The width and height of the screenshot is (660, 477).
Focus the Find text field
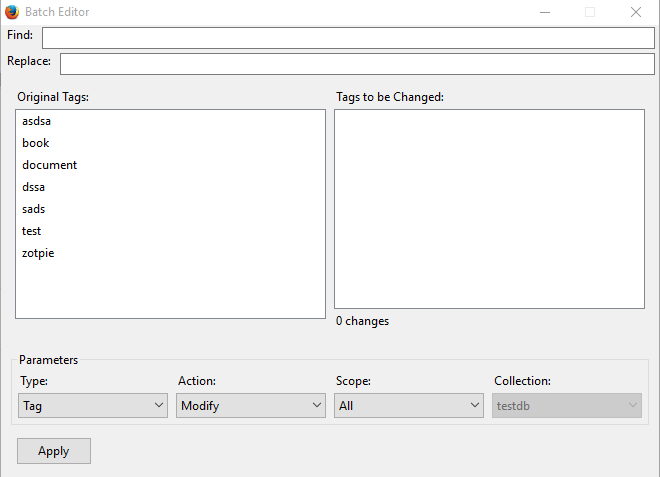(348, 38)
